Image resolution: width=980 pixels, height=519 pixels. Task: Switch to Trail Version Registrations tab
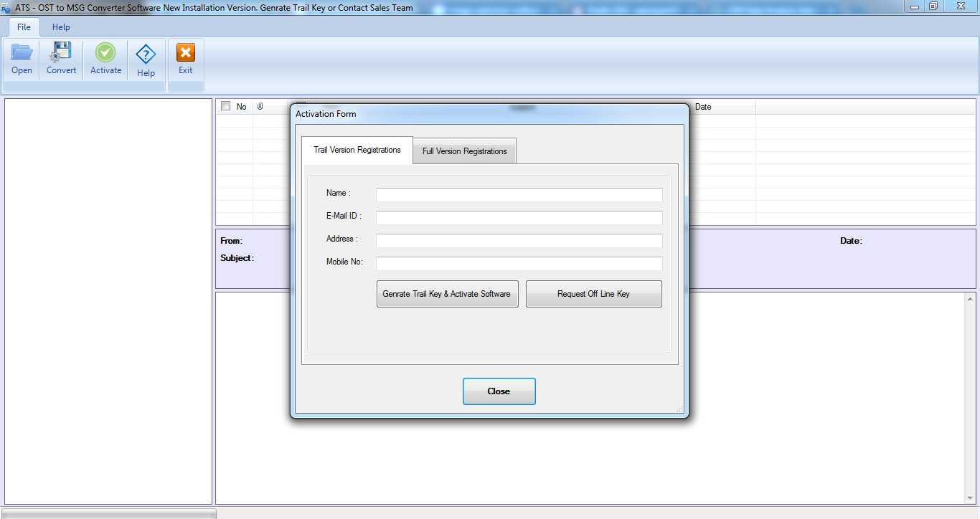click(x=357, y=150)
